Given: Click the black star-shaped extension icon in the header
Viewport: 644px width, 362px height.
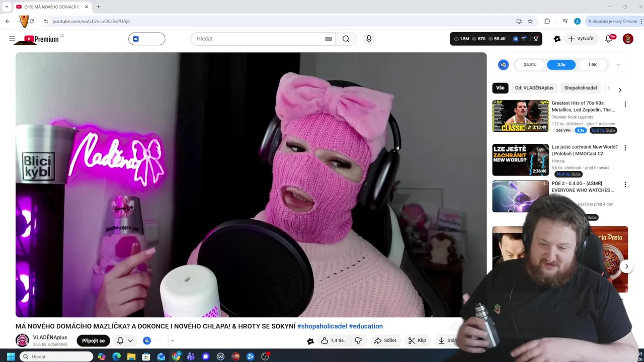Looking at the screenshot, I should click(x=557, y=39).
